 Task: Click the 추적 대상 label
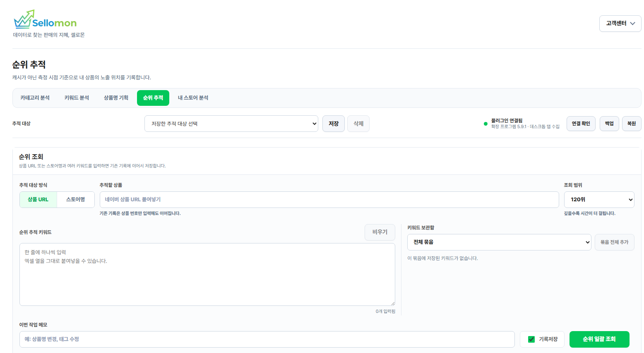coord(22,124)
